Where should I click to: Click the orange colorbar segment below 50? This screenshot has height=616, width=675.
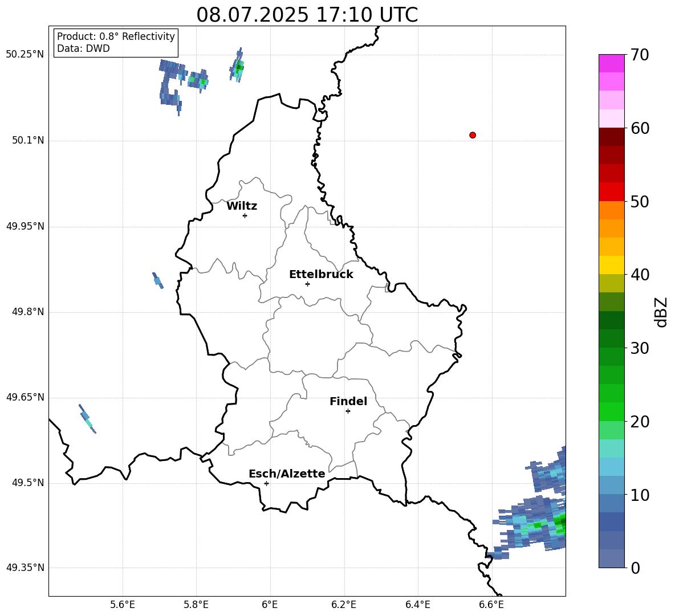click(x=611, y=210)
